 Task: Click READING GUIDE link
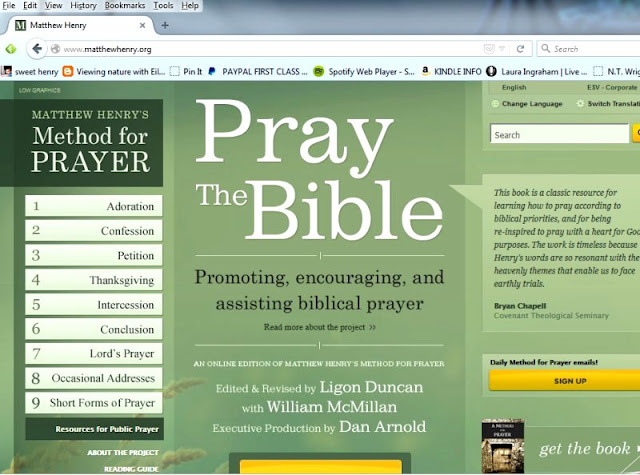(131, 469)
